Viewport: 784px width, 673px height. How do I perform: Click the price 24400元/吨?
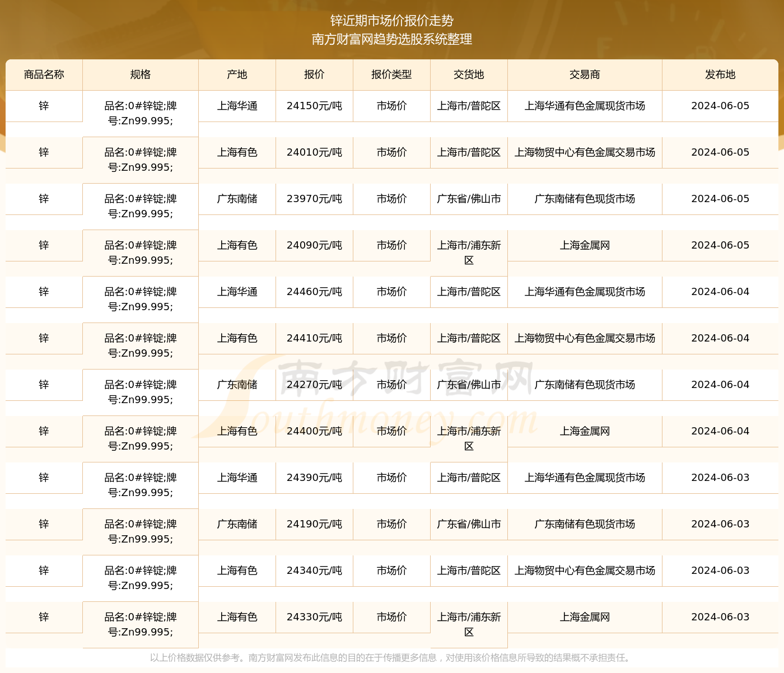(x=314, y=431)
